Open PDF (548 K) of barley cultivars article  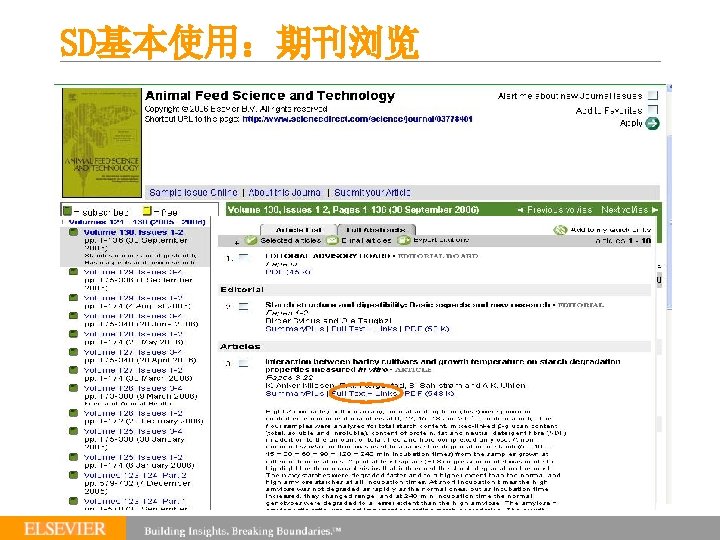coord(429,394)
